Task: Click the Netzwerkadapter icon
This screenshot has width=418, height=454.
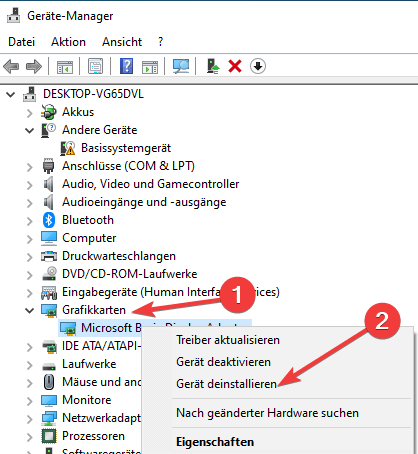Action: 49,418
